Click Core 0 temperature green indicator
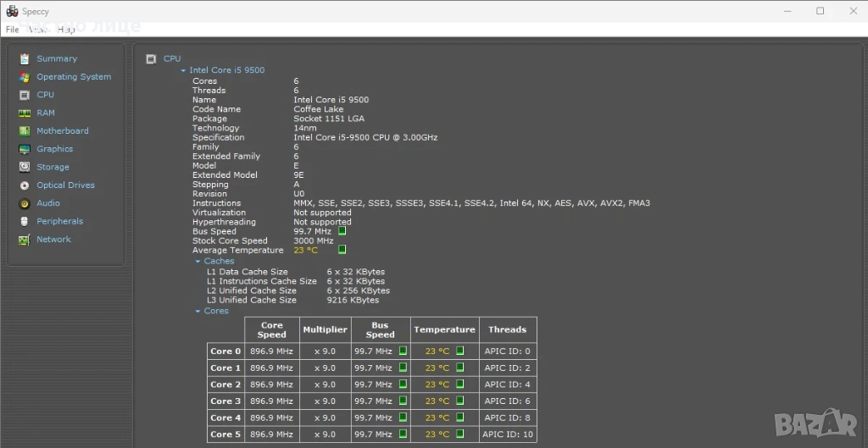868x448 pixels. (x=460, y=351)
